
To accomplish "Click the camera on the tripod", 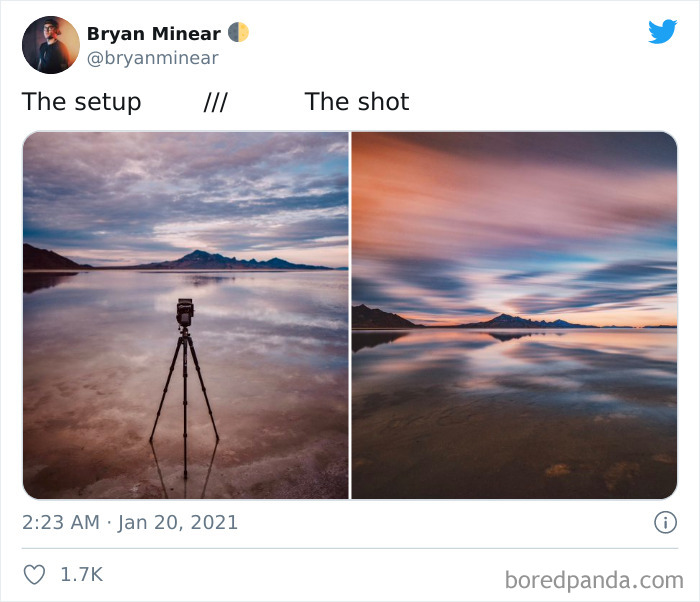I will coord(185,312).
